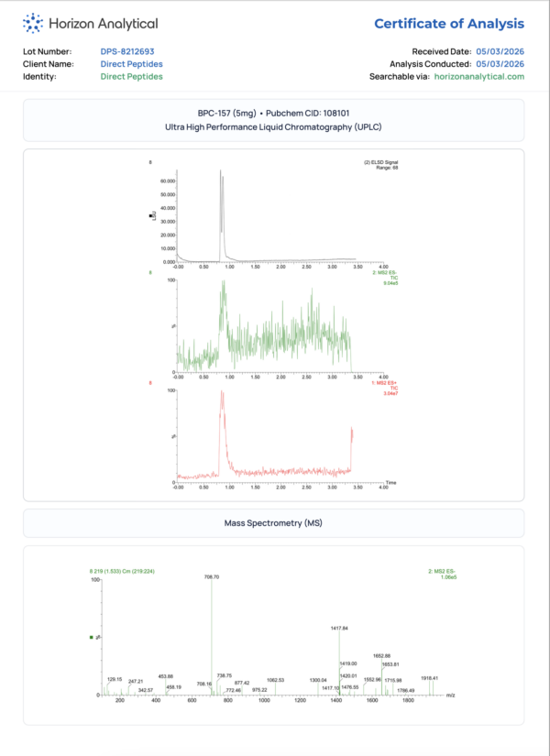Click the 877.42 peak label
The image size is (550, 756).
[x=242, y=684]
